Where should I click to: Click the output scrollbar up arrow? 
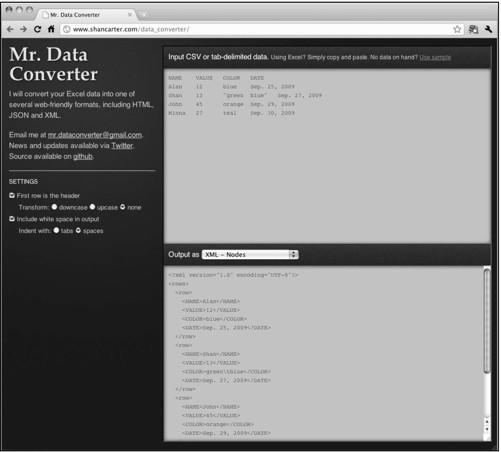click(487, 422)
